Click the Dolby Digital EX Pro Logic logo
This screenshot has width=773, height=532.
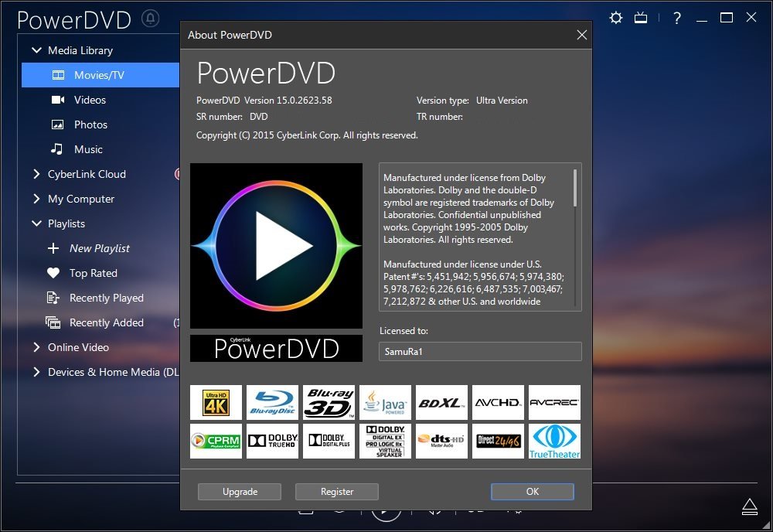[x=385, y=441]
